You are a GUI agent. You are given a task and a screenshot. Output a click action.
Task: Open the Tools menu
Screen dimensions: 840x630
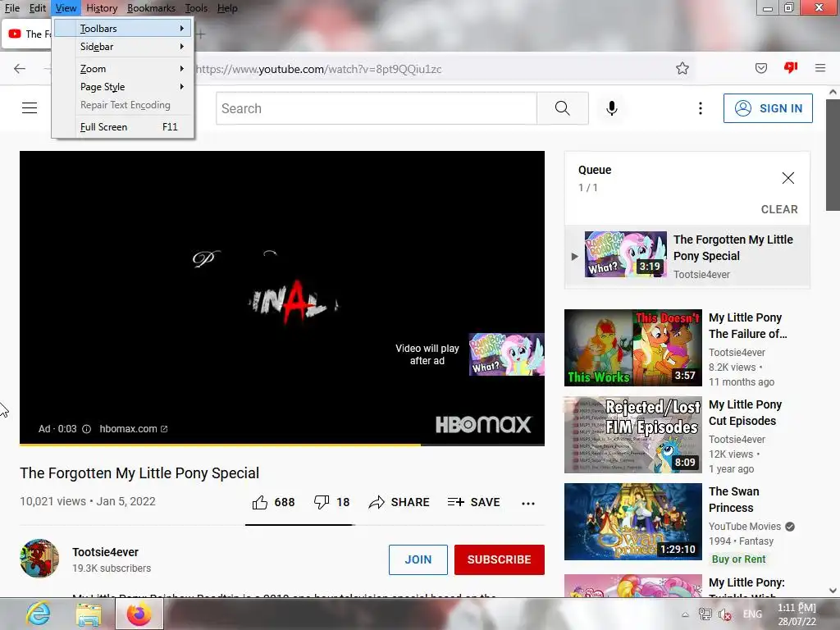coord(196,8)
